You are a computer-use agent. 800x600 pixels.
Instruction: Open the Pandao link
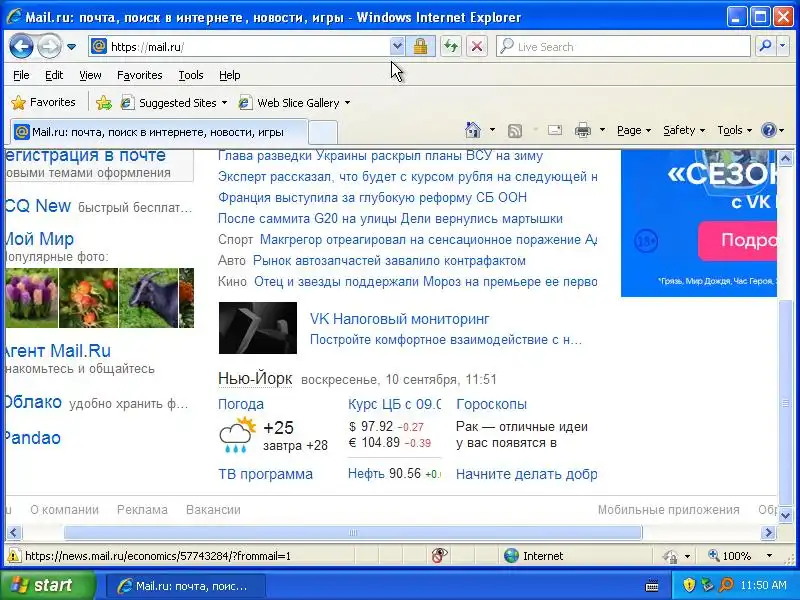pyautogui.click(x=33, y=438)
